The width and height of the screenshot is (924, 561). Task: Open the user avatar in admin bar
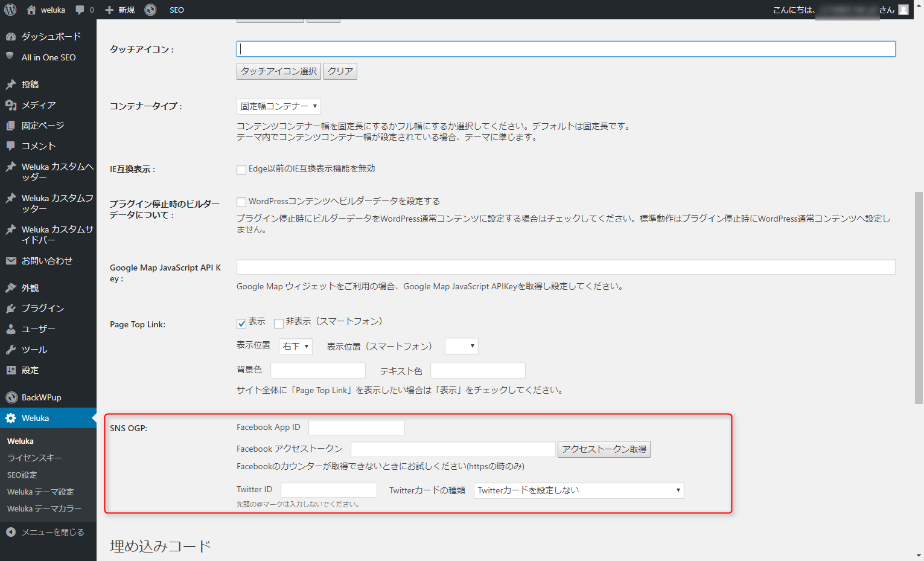coord(903,10)
